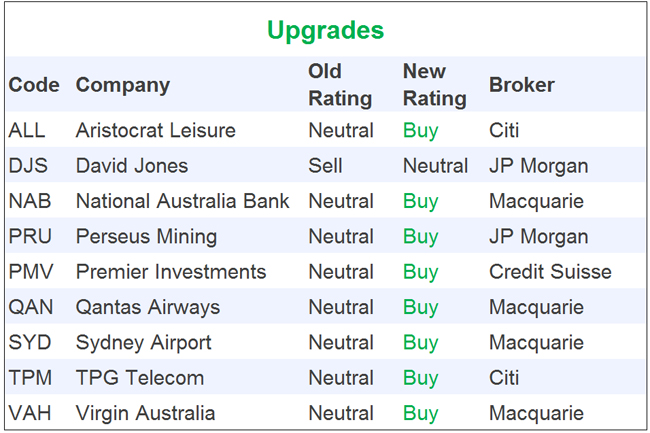Click the green Upgrades title
The image size is (650, 433).
325,30
